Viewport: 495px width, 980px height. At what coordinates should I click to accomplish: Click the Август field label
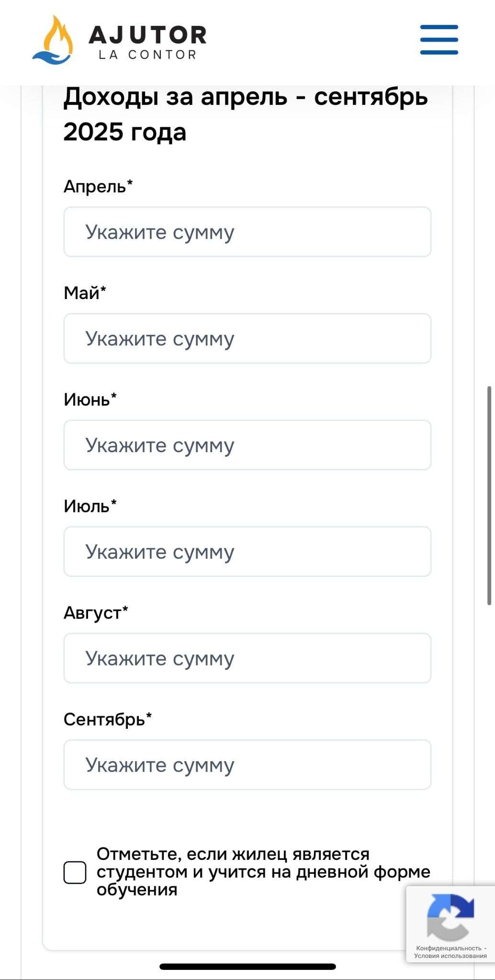point(95,612)
